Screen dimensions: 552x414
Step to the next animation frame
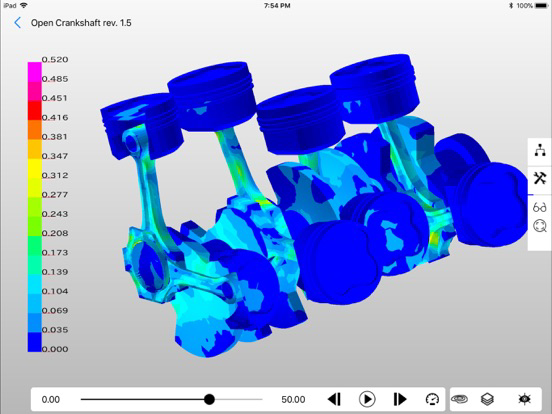point(400,399)
